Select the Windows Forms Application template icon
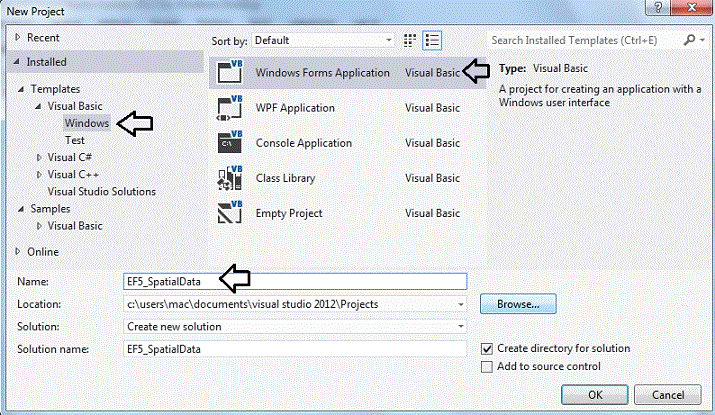Viewport: 715px width, 415px height. pyautogui.click(x=230, y=72)
